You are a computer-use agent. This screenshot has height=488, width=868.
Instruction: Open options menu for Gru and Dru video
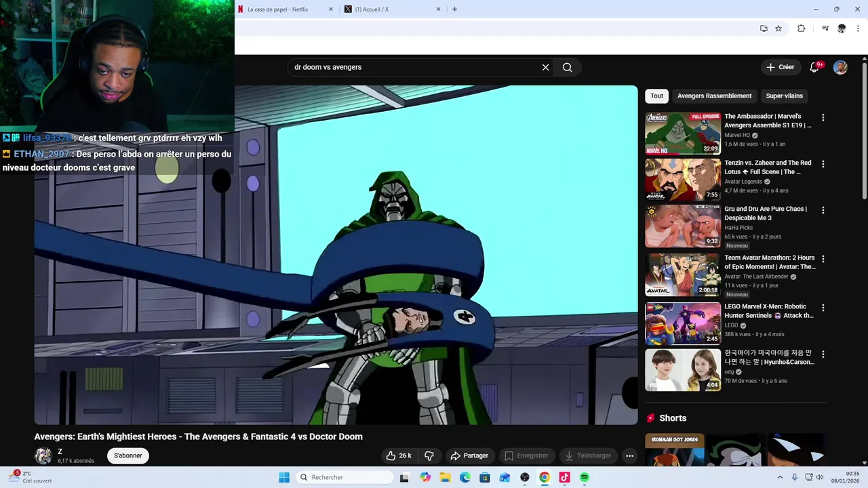823,210
